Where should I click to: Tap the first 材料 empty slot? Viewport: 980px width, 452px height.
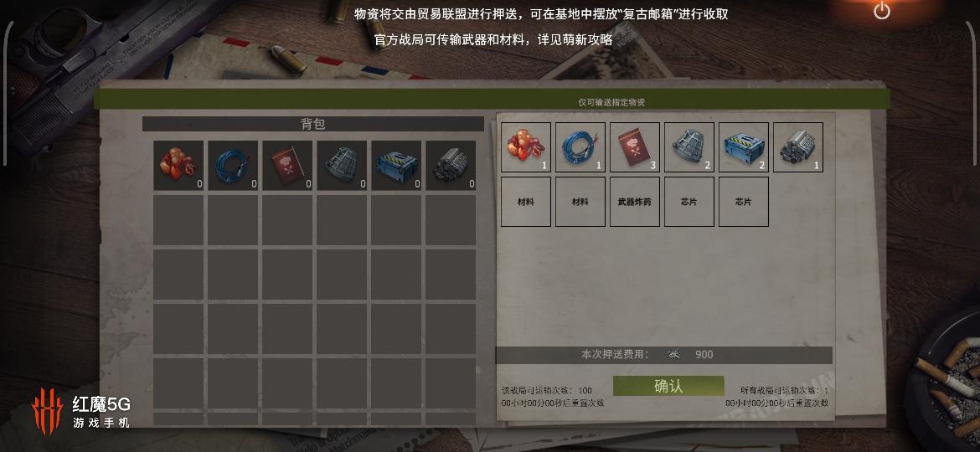point(526,202)
